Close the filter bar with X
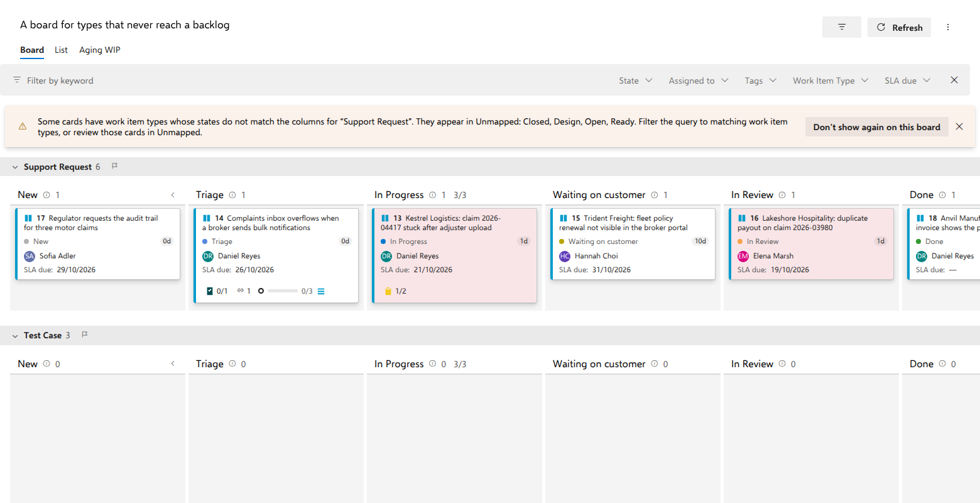This screenshot has width=980, height=503. click(x=954, y=80)
